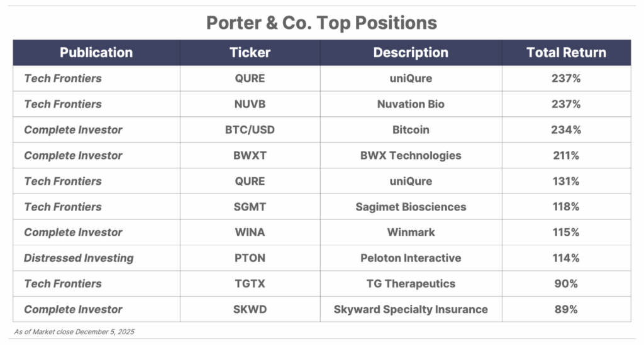
Task: Click Peloton Interactive description
Action: pos(411,258)
